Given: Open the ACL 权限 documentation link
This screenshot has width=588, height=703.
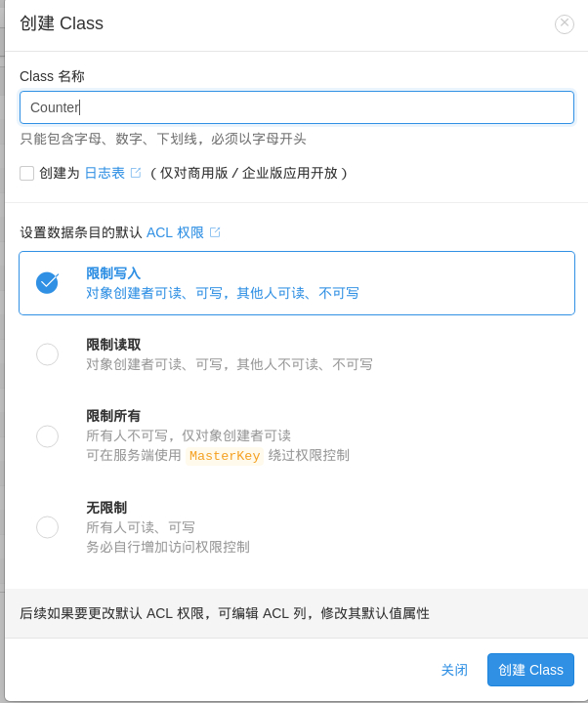Looking at the screenshot, I should (x=175, y=232).
